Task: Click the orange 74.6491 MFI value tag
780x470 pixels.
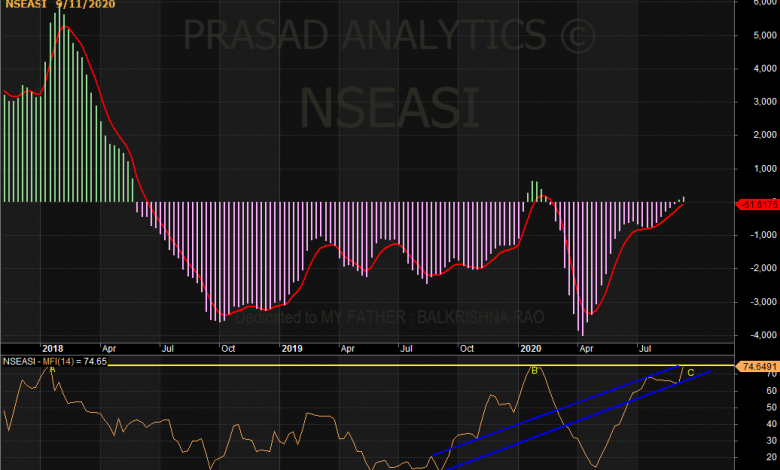Action: [x=756, y=367]
